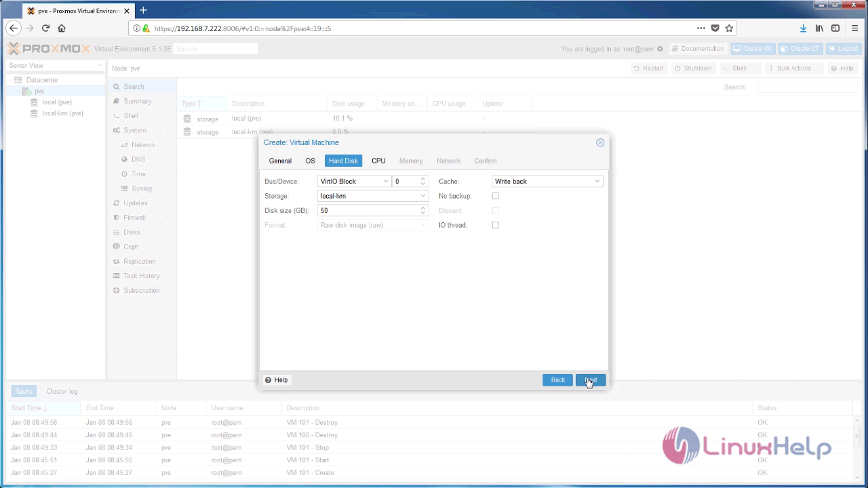Select the Hard Disk tab
The width and height of the screenshot is (868, 488).
343,161
